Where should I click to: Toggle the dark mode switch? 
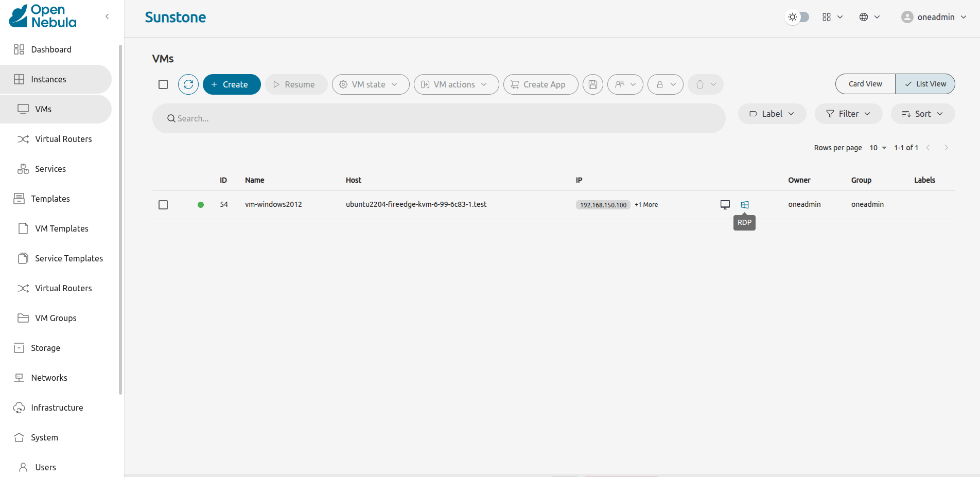tap(797, 17)
